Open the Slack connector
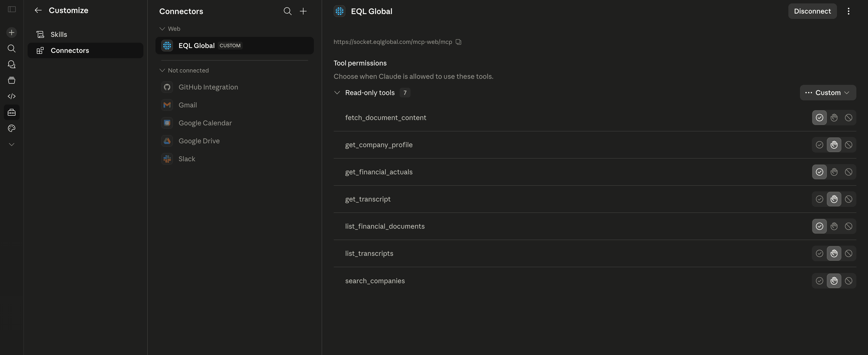This screenshot has width=868, height=355. click(234, 159)
